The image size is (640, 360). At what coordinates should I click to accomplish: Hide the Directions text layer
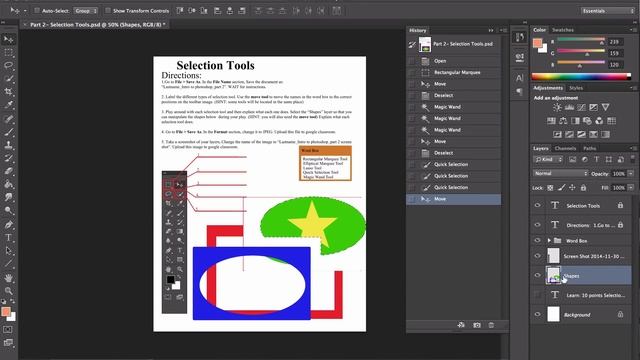[x=538, y=224]
